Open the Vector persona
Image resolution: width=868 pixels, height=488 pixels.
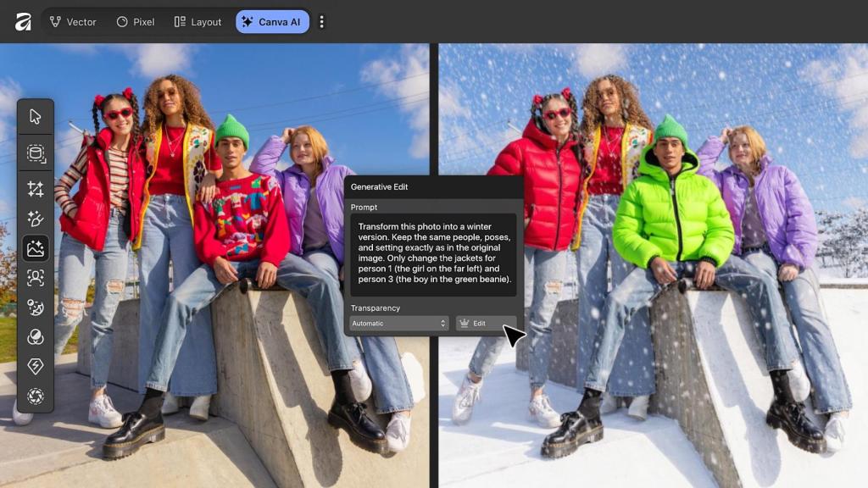point(75,21)
